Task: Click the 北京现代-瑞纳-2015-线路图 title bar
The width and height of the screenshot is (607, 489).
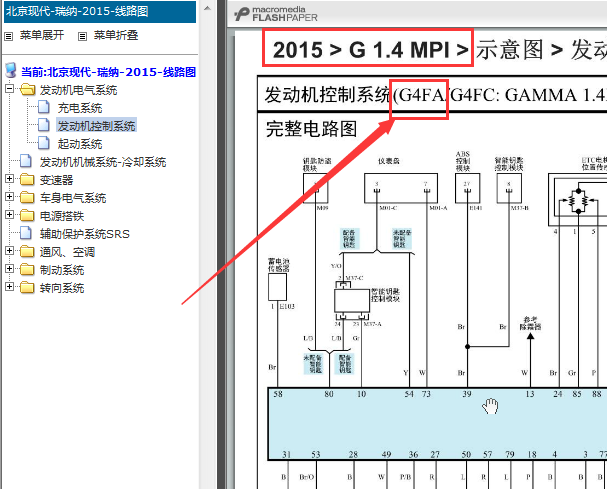Action: 100,11
